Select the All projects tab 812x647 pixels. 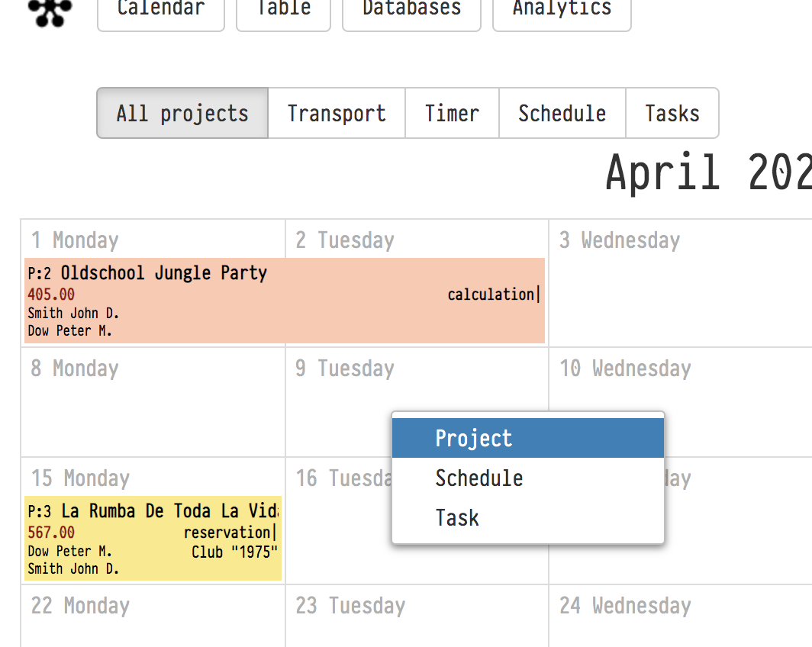point(182,114)
